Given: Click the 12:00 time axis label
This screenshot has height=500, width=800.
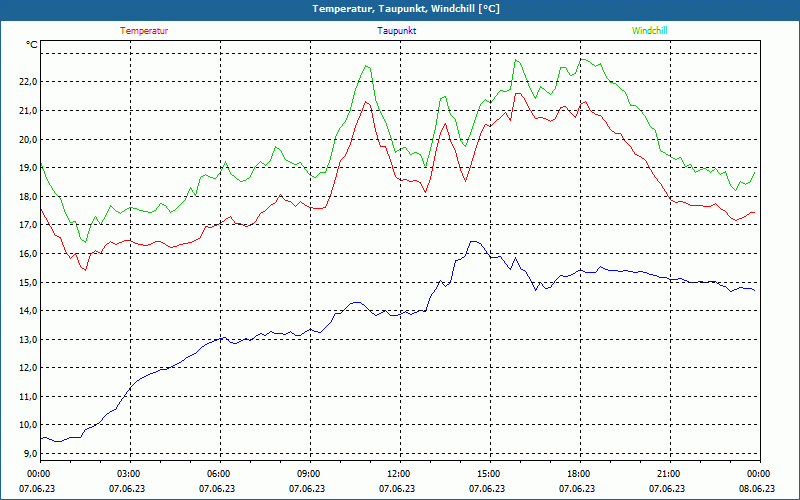Looking at the screenshot, I should coord(399,473).
